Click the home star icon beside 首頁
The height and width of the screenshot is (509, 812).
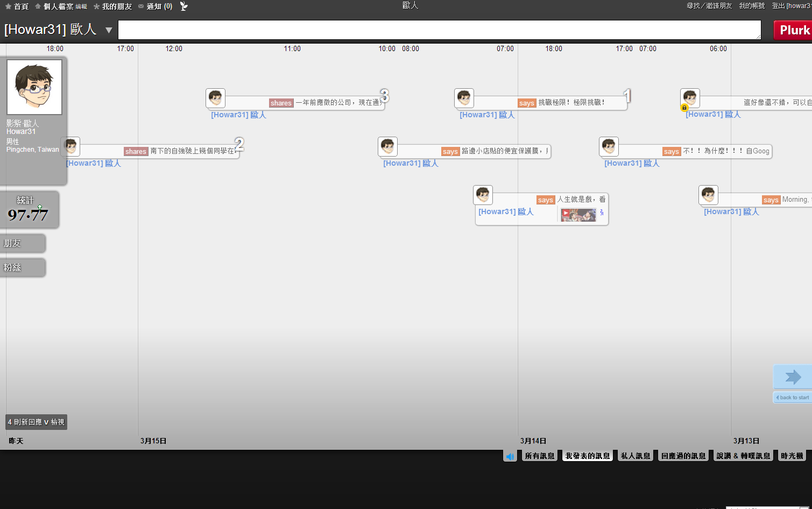8,6
